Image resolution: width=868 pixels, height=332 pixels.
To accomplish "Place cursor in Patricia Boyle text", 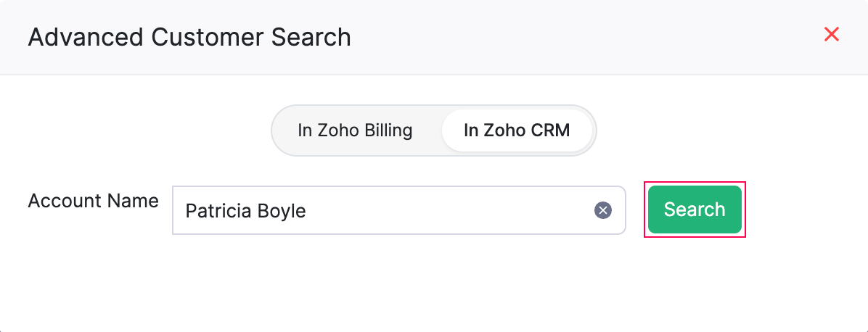I will click(x=245, y=211).
